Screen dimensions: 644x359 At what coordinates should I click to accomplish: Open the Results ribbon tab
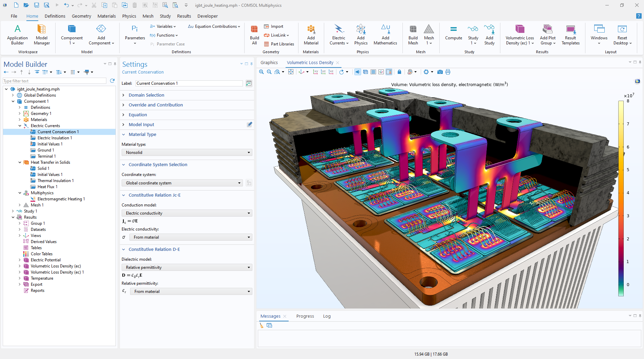184,16
